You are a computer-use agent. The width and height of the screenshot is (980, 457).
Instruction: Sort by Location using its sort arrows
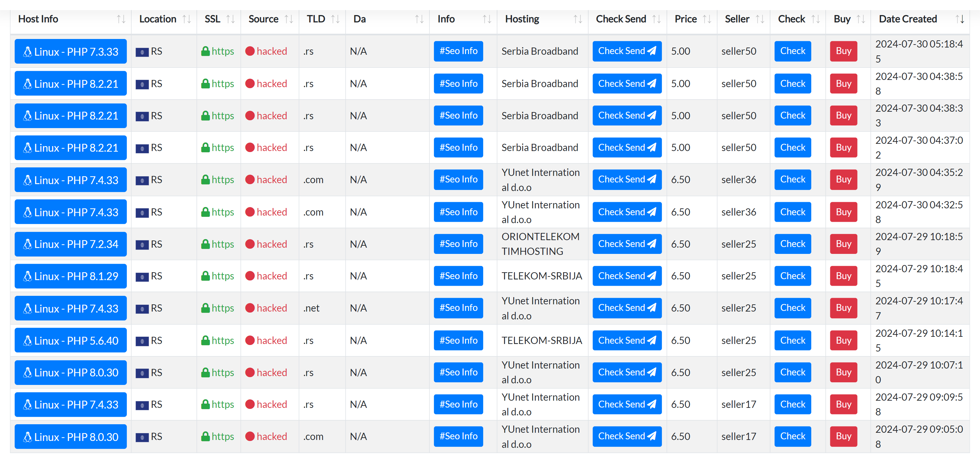pos(186,19)
